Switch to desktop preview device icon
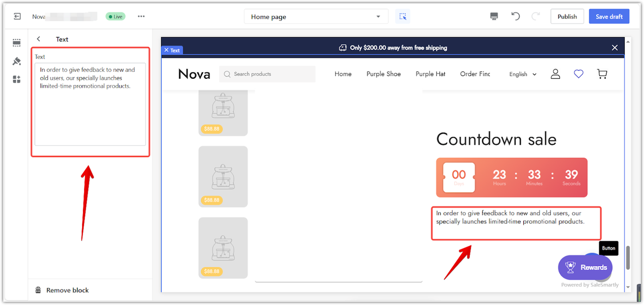 [x=494, y=17]
